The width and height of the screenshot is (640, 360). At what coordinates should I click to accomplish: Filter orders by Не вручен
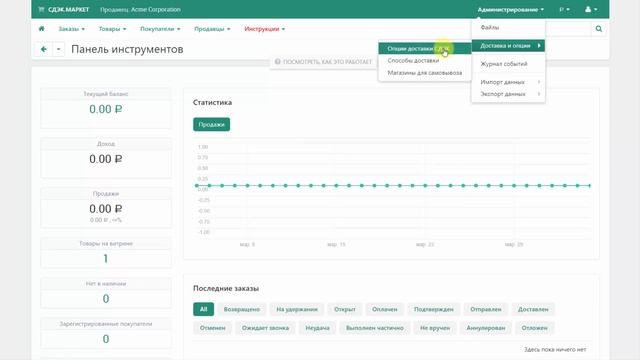pyautogui.click(x=435, y=328)
